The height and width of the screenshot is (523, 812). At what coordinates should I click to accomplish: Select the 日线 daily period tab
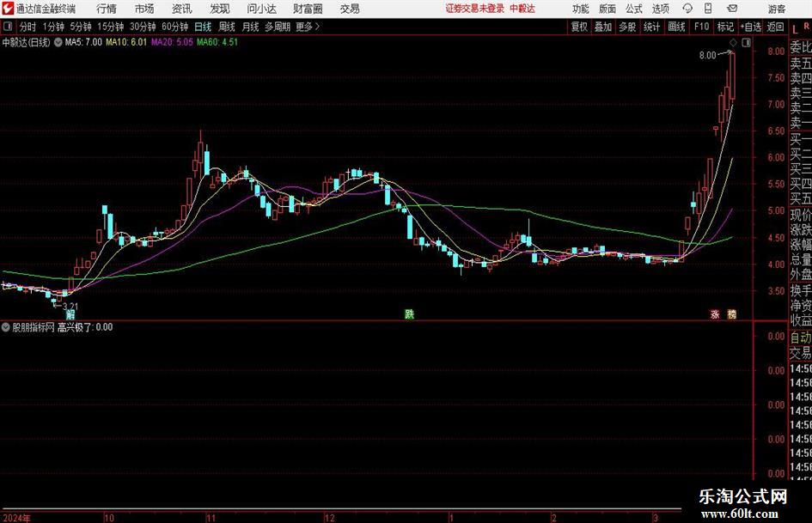click(203, 27)
